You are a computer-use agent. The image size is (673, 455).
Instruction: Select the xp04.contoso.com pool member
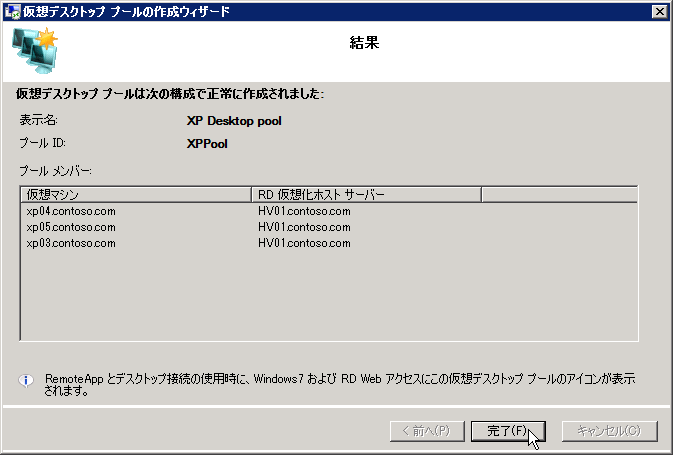coord(71,211)
